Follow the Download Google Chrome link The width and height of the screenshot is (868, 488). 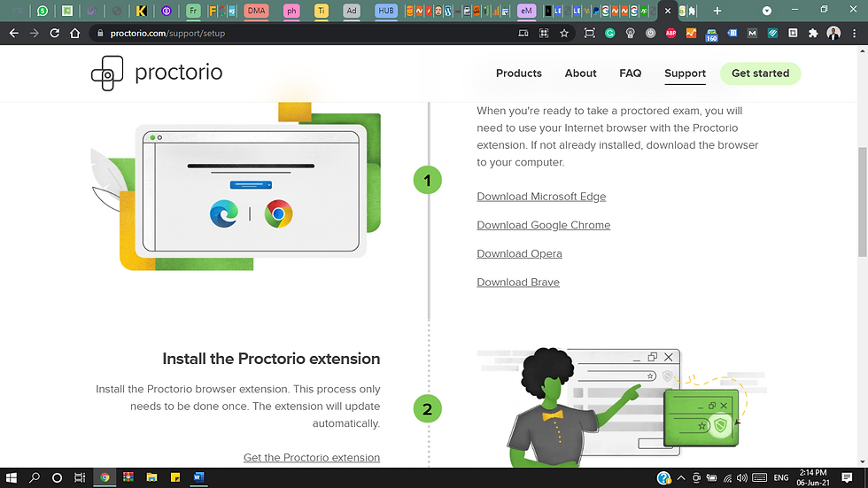[x=544, y=225]
